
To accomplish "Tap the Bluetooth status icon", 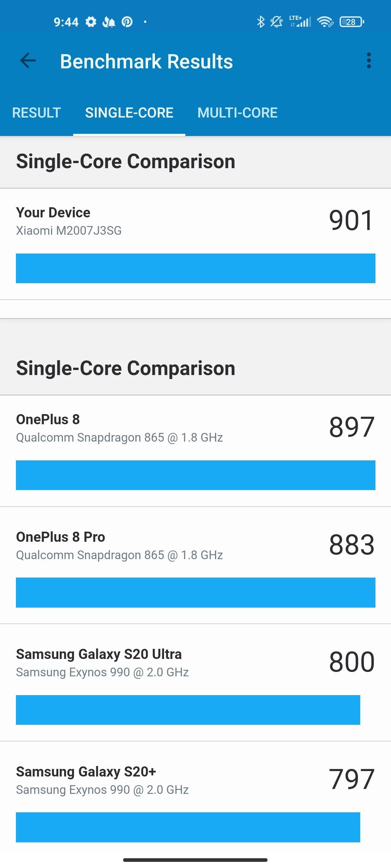I will [x=260, y=22].
